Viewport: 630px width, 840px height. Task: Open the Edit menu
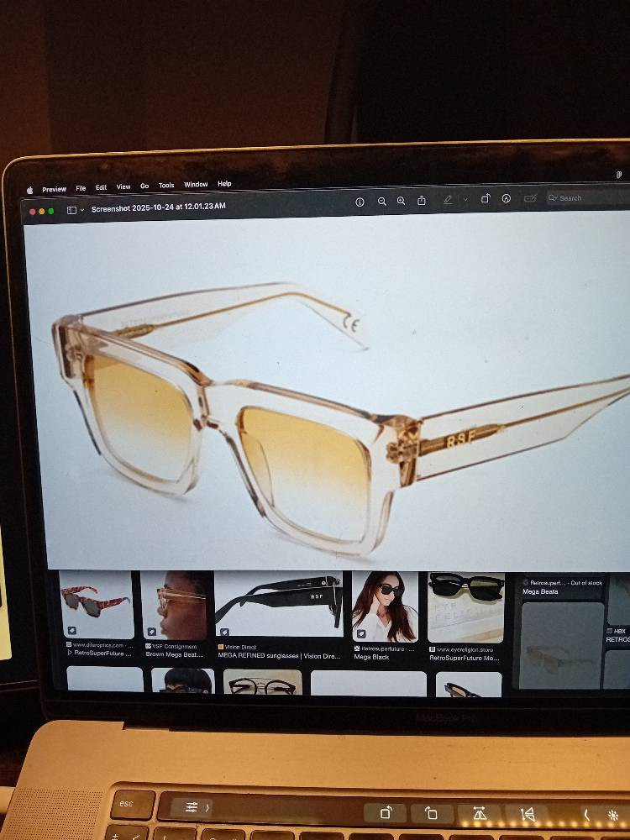[x=102, y=187]
